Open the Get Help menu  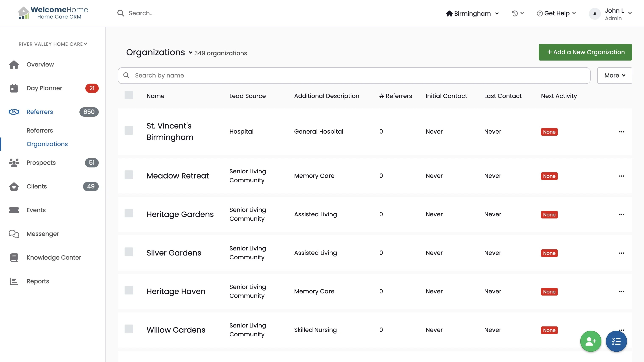[557, 13]
